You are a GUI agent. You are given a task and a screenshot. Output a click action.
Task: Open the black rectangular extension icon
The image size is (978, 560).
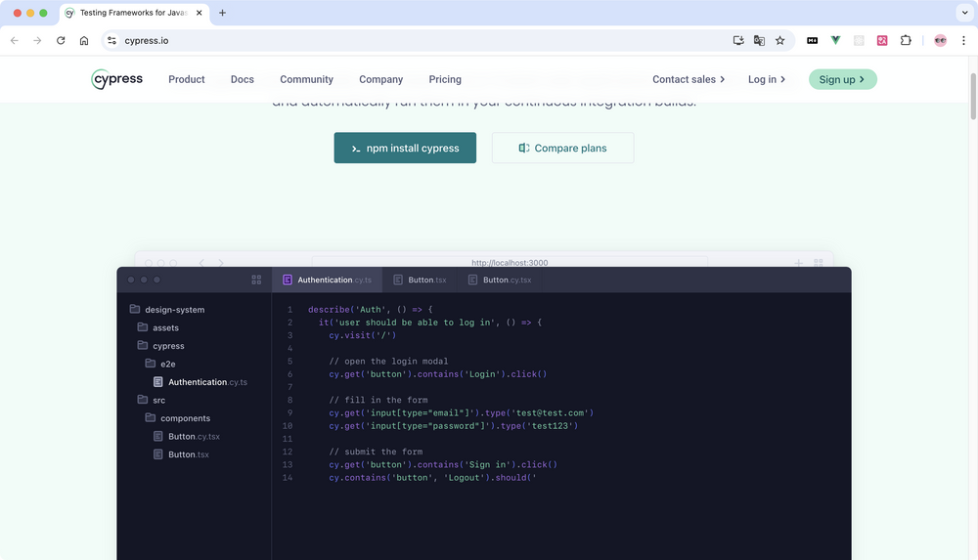click(812, 40)
